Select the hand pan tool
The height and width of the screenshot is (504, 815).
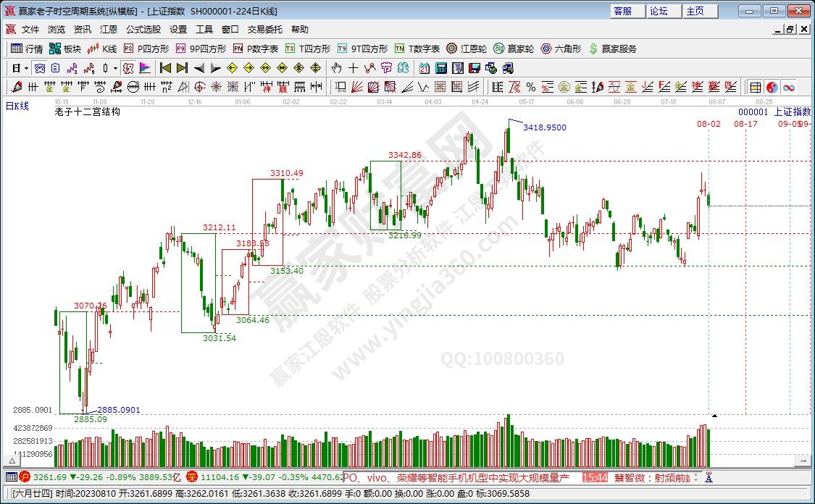tap(336, 68)
